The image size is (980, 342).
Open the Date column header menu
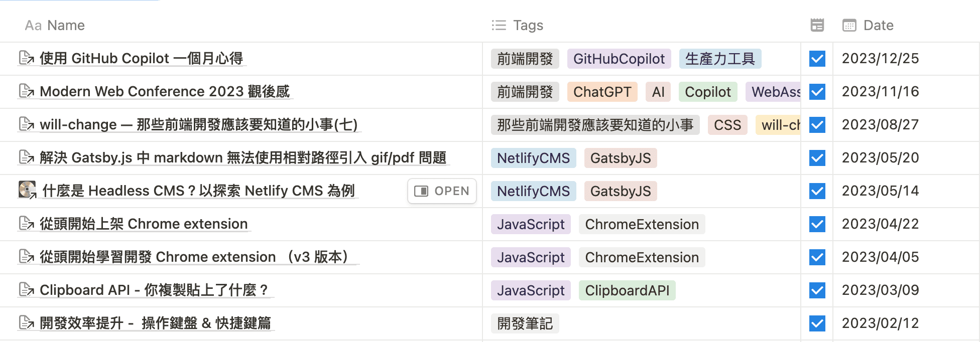(878, 25)
